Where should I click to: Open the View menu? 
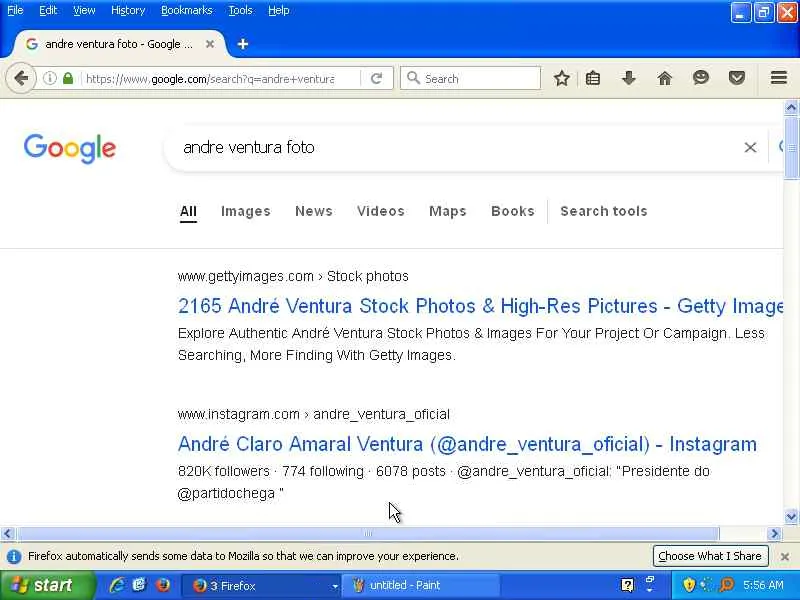click(x=84, y=10)
